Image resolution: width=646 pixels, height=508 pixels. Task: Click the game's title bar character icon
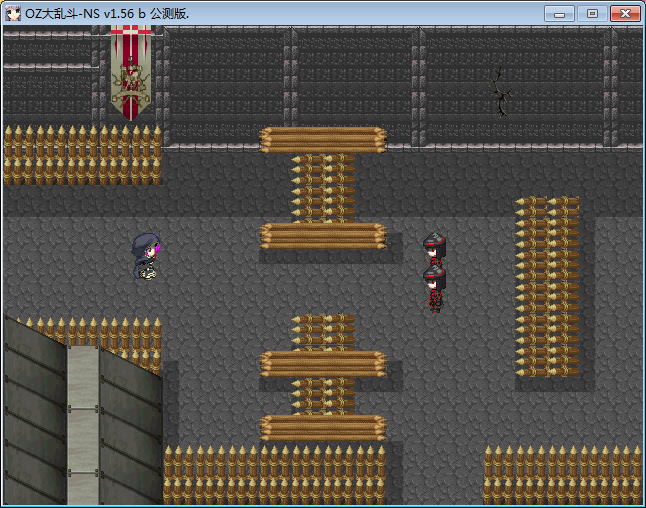point(13,14)
